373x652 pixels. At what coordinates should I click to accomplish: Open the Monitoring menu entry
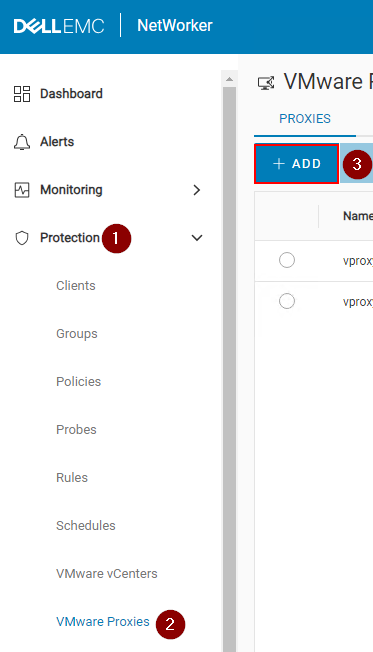[71, 190]
